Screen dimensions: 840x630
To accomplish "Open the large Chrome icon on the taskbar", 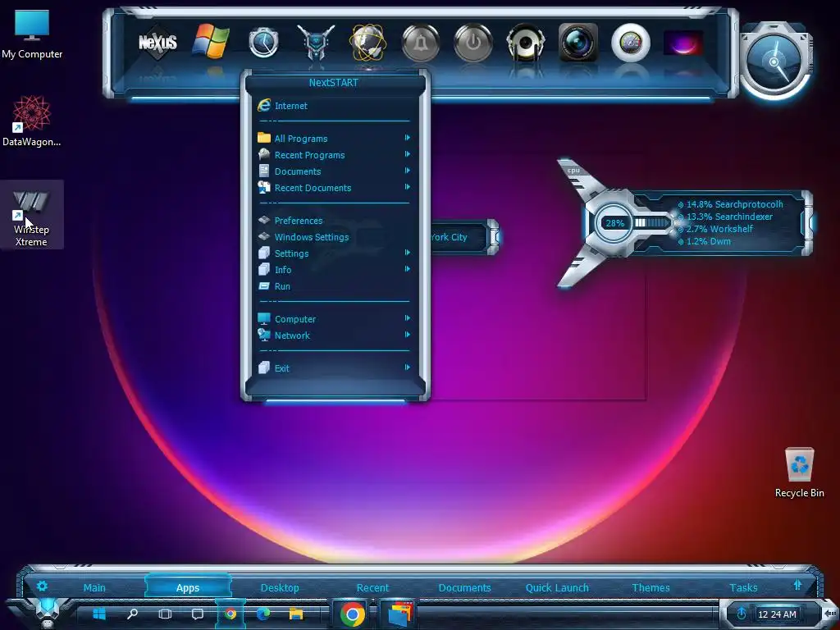I will click(352, 614).
